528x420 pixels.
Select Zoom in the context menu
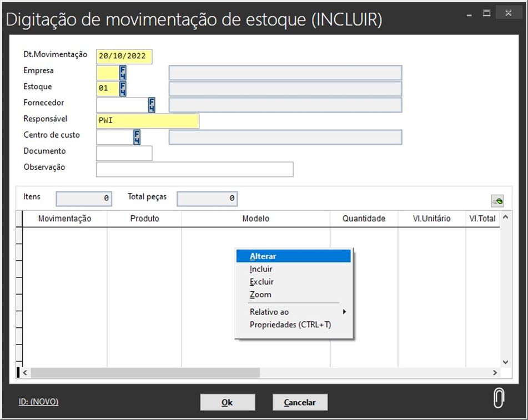293,295
